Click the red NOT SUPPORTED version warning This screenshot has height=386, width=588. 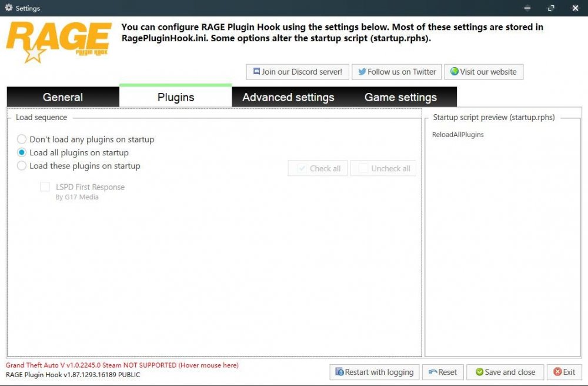click(122, 365)
